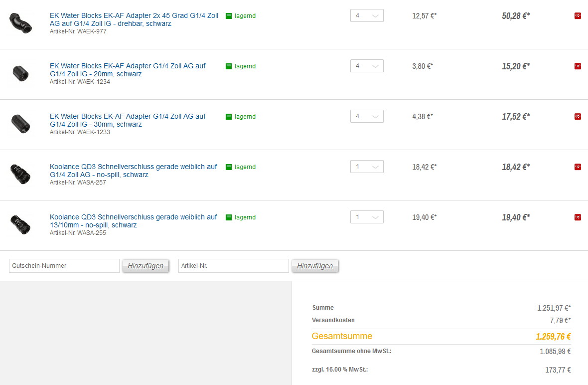Click Hinzufügen next to Gutschein-Nummer
The image size is (588, 385).
pyautogui.click(x=146, y=266)
